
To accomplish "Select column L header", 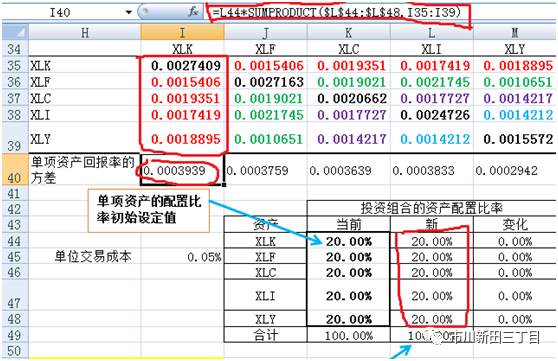I will 432,33.
